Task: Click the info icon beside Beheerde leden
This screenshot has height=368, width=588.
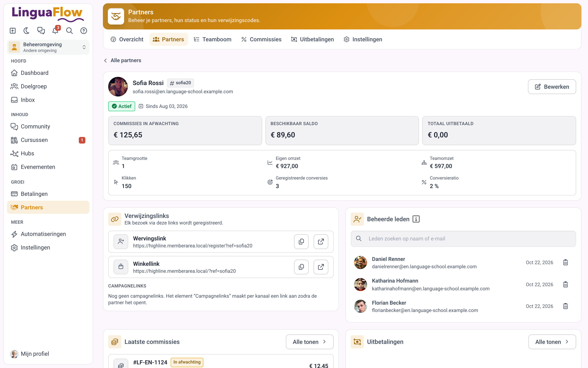Action: coord(416,219)
